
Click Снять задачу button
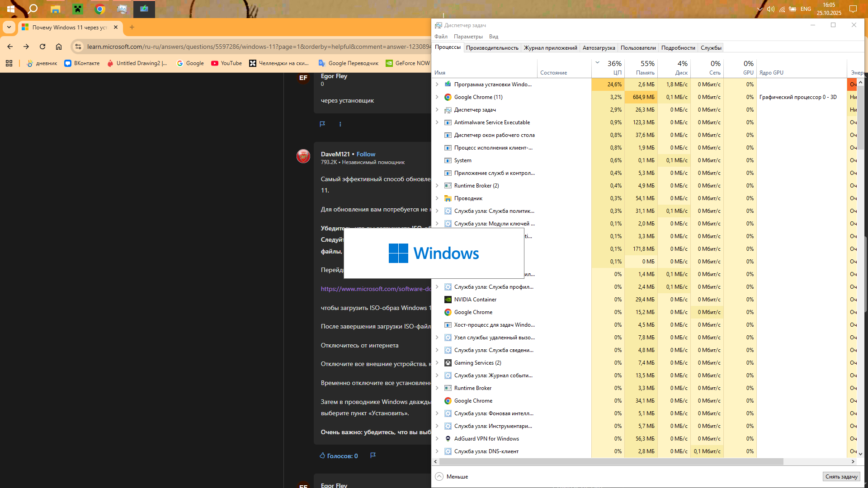[x=841, y=477]
